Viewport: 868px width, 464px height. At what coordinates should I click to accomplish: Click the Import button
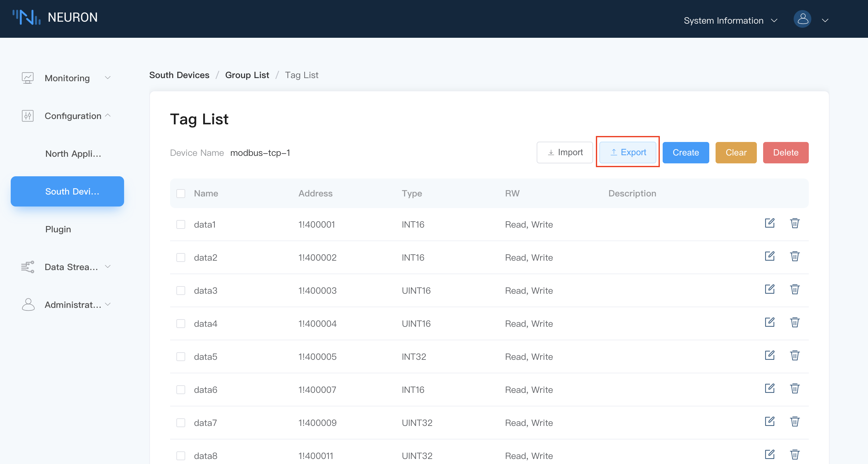point(564,153)
